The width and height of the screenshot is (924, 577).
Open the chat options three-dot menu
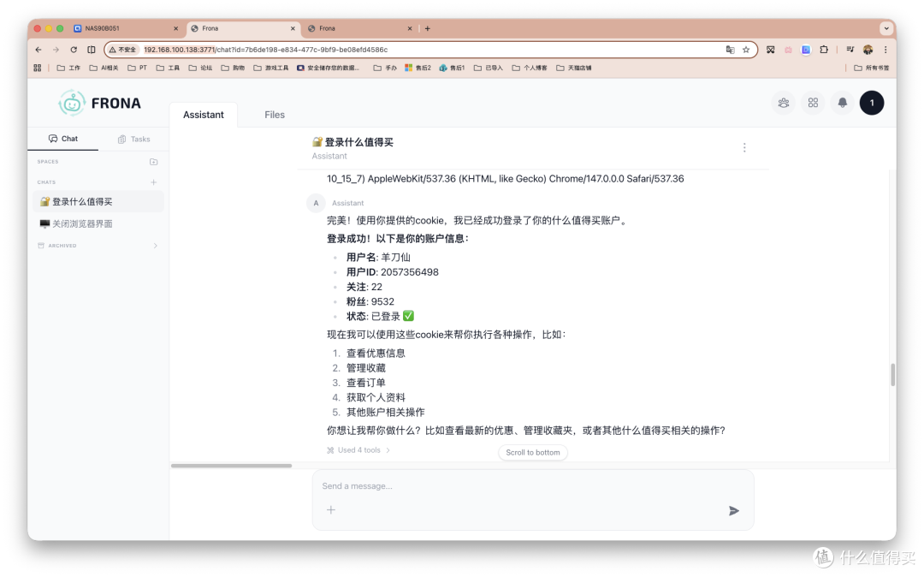click(x=744, y=147)
